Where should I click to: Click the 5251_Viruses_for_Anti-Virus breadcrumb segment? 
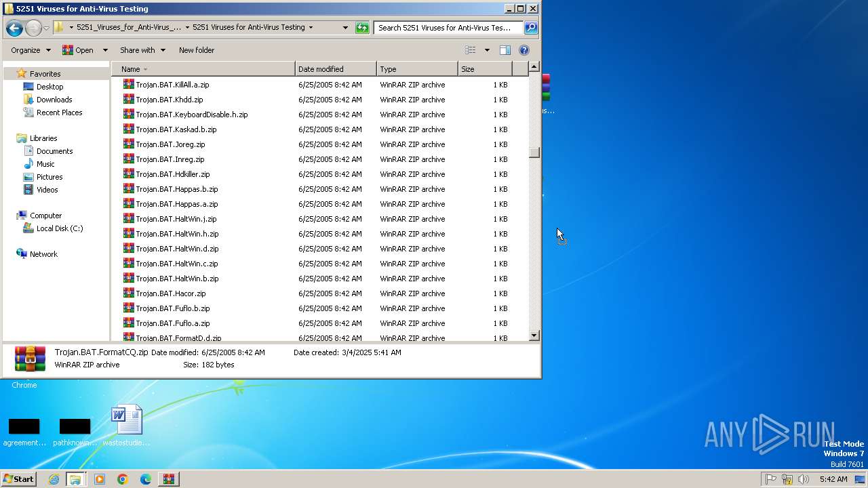coord(129,28)
